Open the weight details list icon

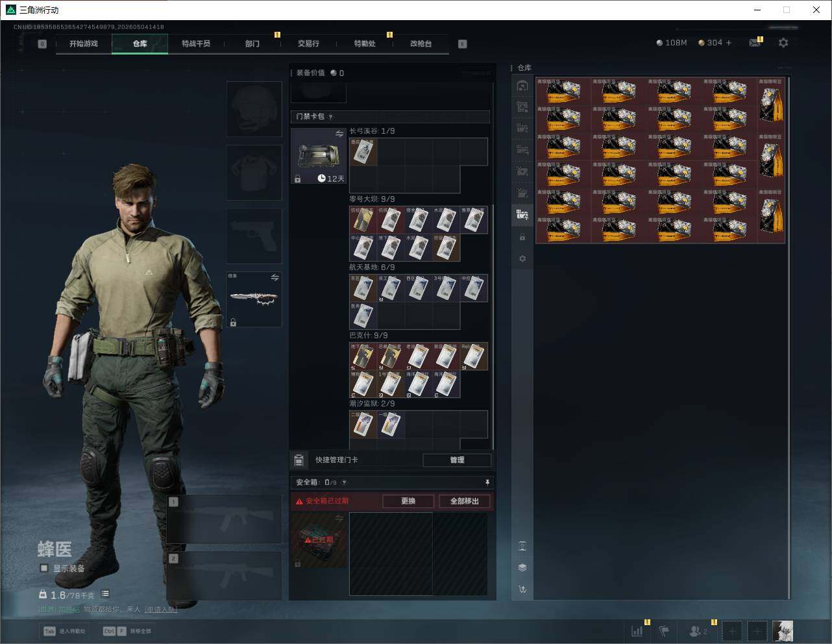(105, 594)
